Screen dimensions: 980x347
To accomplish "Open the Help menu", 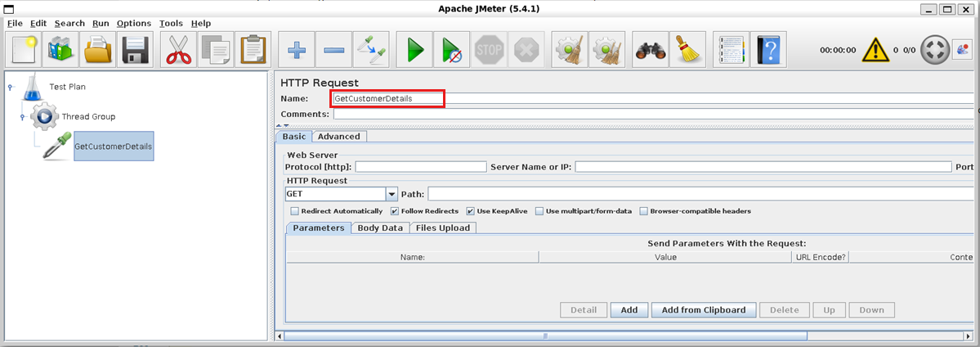I will pyautogui.click(x=200, y=23).
